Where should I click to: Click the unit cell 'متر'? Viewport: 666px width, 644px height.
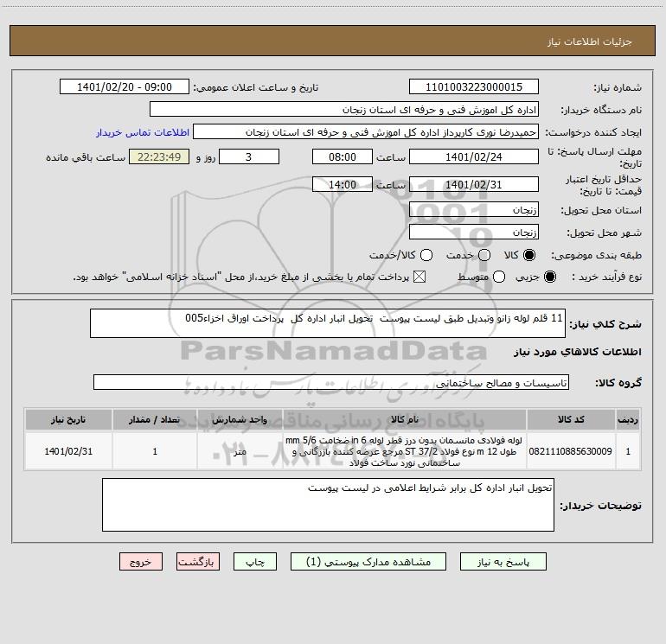tap(240, 451)
